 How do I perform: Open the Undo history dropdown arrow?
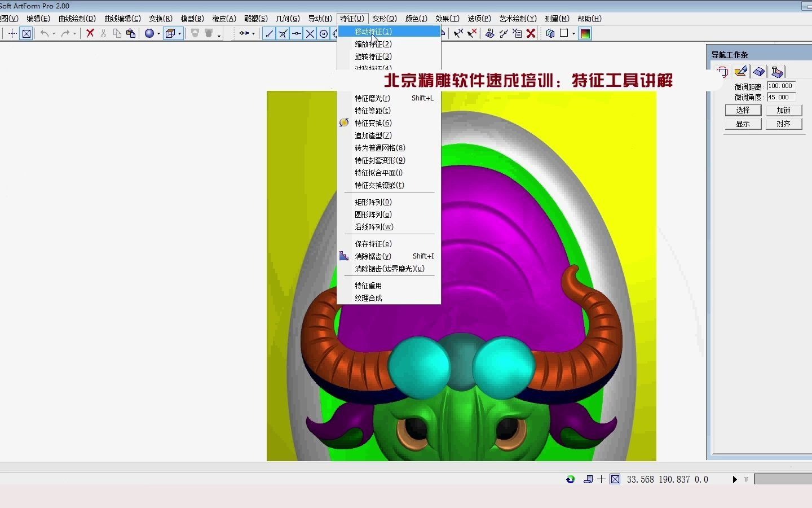coord(54,34)
